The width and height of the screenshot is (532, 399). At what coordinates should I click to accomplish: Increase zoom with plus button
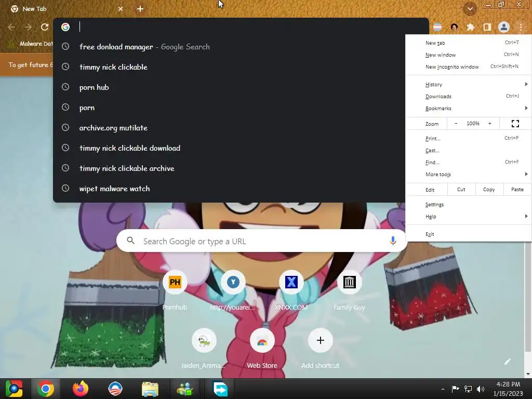click(489, 124)
